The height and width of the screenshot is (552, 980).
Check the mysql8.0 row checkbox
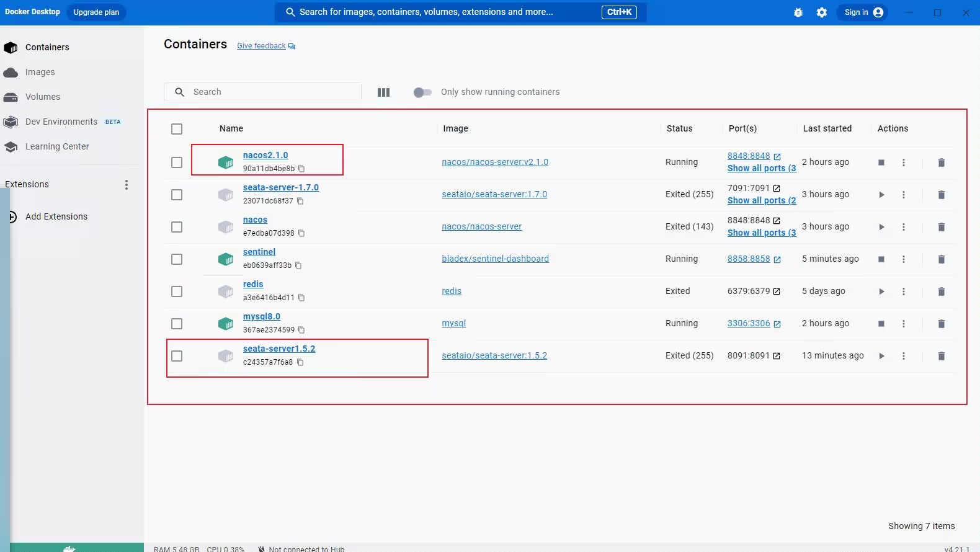177,324
